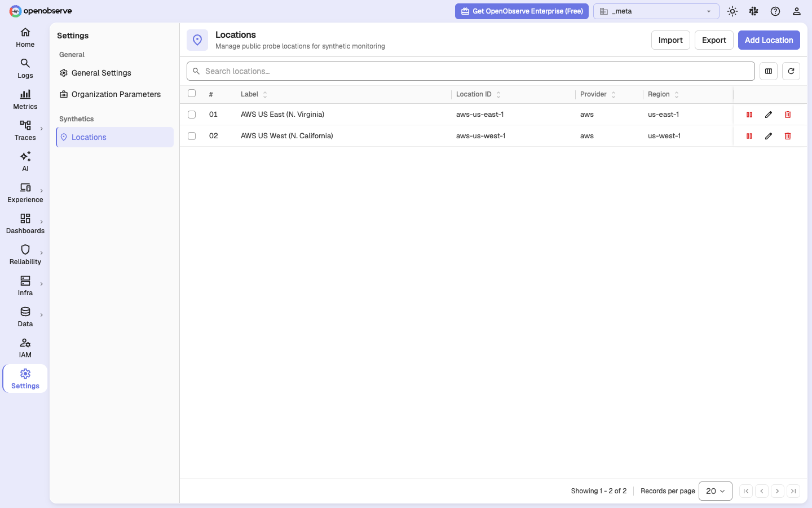
Task: Open Traces in the sidebar
Action: (25, 131)
